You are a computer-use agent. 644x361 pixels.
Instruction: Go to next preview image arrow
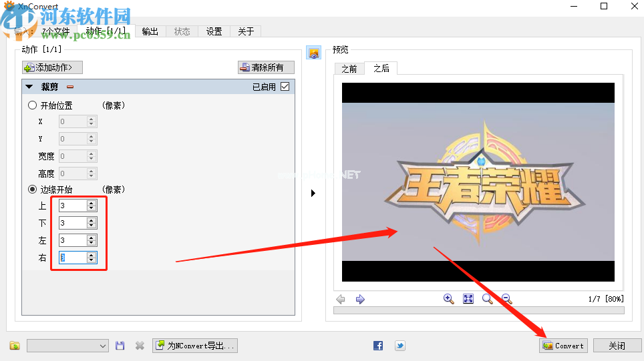(x=360, y=300)
